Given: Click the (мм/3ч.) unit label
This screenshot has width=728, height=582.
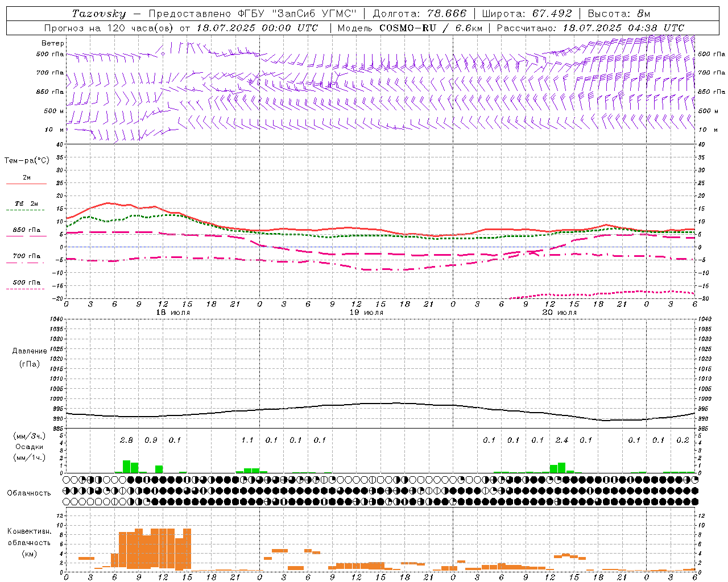Looking at the screenshot, I should click(x=29, y=436).
